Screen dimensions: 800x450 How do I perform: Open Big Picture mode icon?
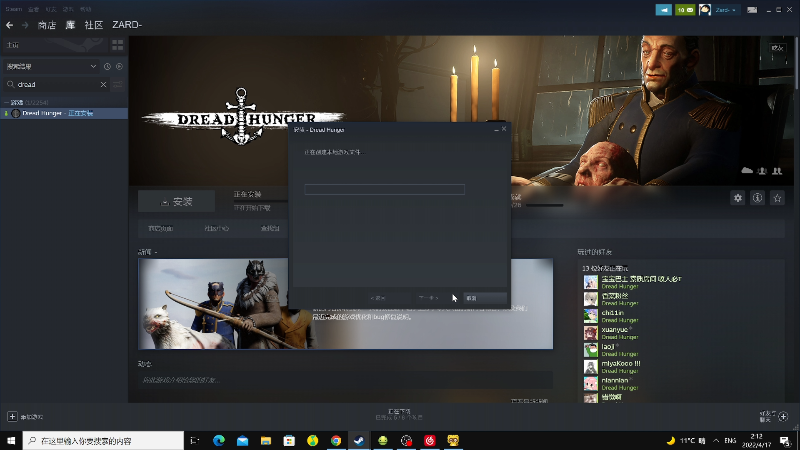752,10
